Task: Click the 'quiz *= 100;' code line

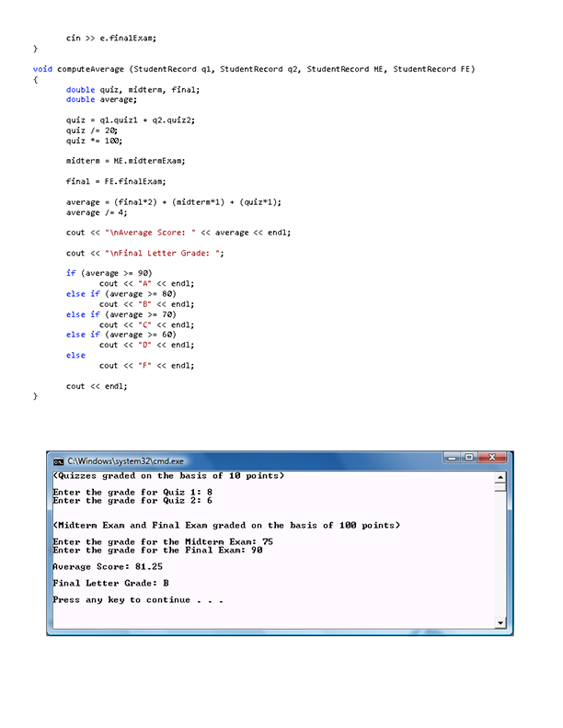Action: click(x=95, y=141)
